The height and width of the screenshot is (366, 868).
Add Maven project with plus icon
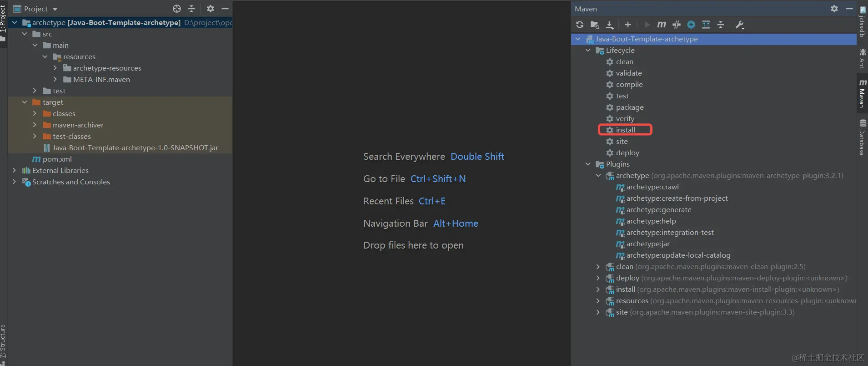[628, 25]
